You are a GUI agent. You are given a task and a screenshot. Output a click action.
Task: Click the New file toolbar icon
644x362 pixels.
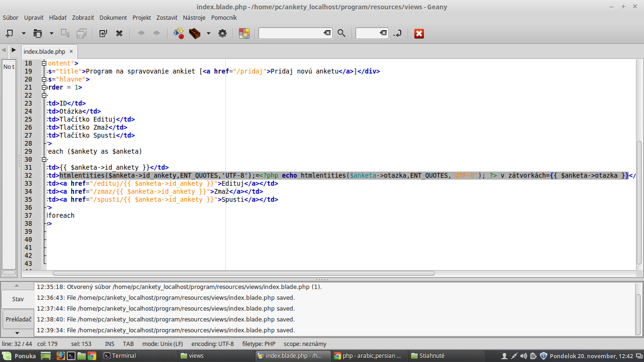[x=9, y=33]
